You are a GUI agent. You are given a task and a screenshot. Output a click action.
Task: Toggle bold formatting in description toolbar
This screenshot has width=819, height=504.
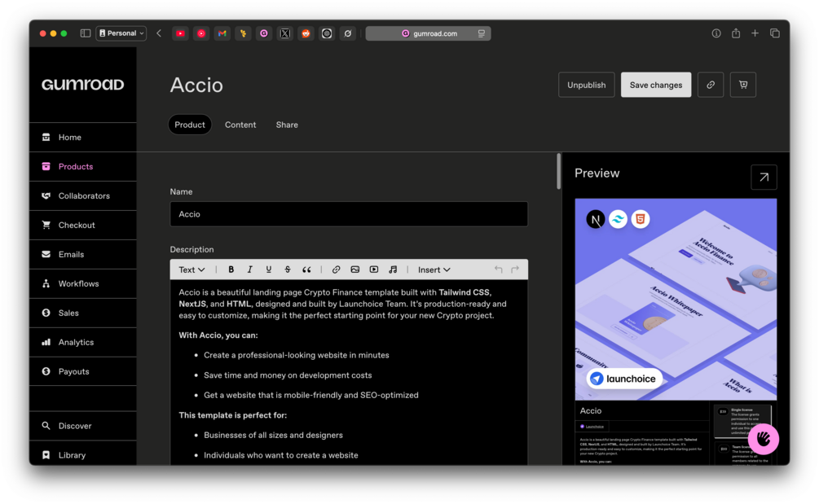pyautogui.click(x=231, y=270)
